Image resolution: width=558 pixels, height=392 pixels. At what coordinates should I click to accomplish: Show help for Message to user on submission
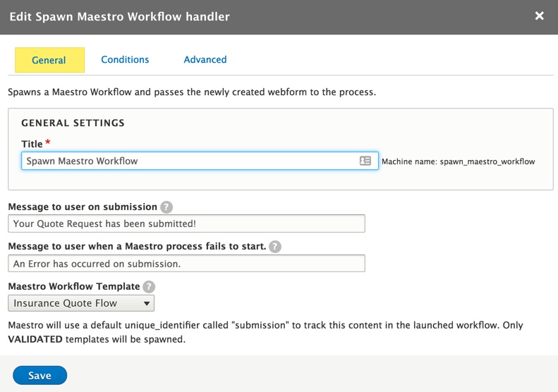(166, 207)
